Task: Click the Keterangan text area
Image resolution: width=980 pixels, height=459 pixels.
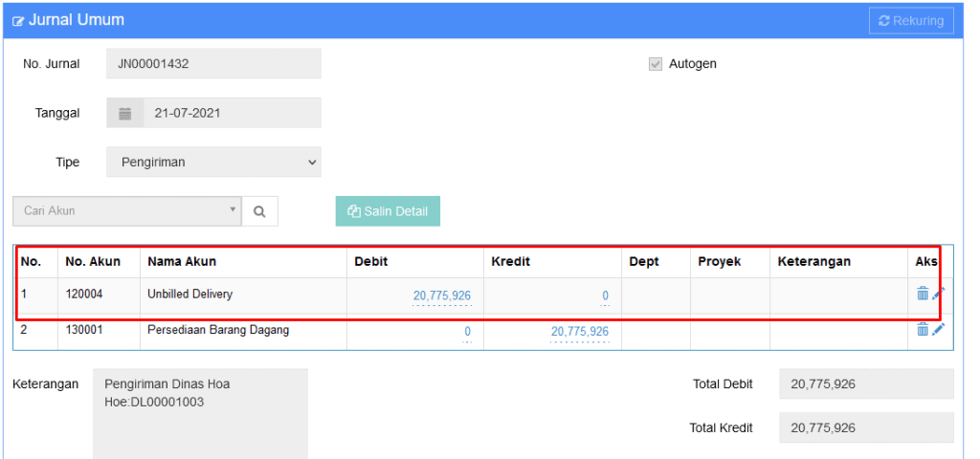Action: coord(201,413)
